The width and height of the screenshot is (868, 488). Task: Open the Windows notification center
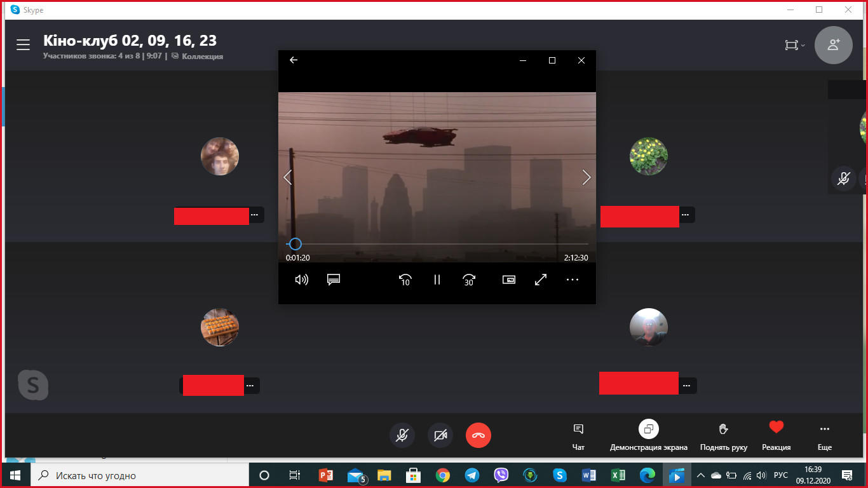(846, 475)
